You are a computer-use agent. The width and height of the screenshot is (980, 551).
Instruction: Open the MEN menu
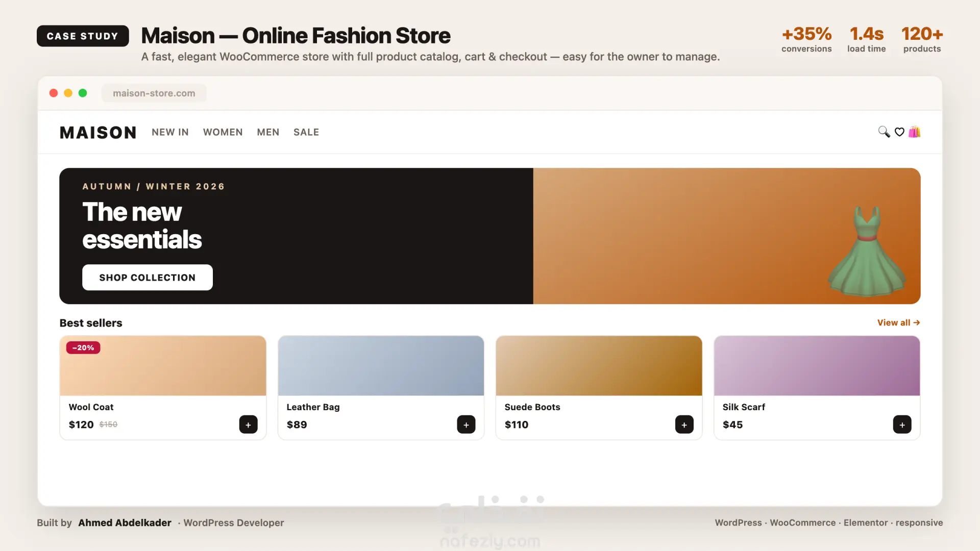pyautogui.click(x=268, y=132)
